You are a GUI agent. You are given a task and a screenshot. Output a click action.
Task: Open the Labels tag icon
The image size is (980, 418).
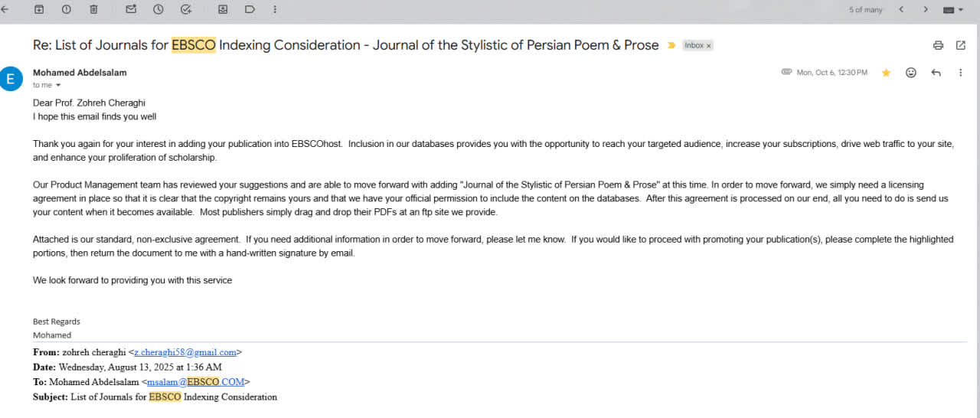click(250, 9)
